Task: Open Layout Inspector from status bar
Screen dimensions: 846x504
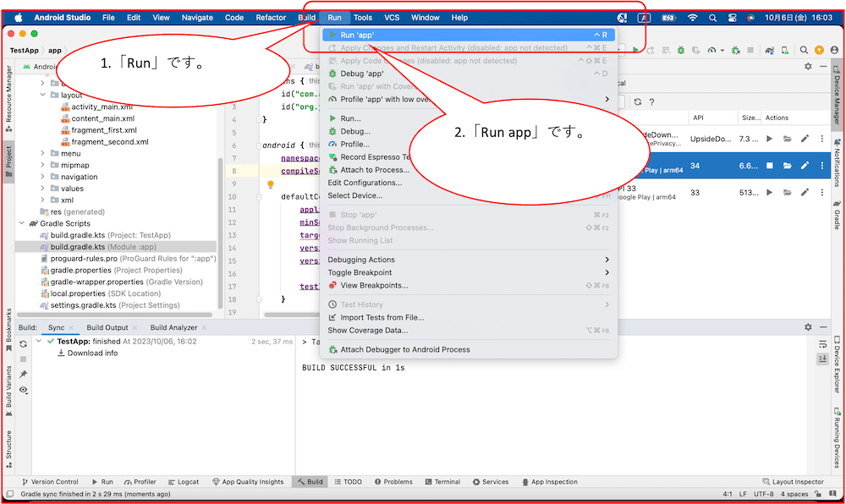Action: tap(794, 482)
